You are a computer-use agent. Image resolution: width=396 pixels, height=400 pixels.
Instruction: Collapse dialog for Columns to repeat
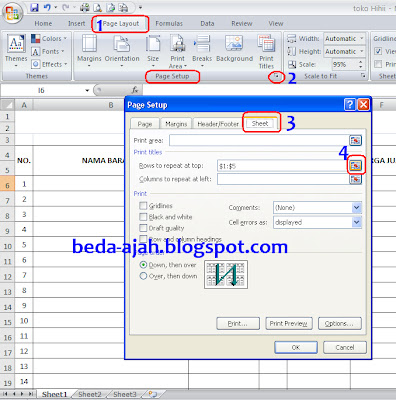(355, 179)
